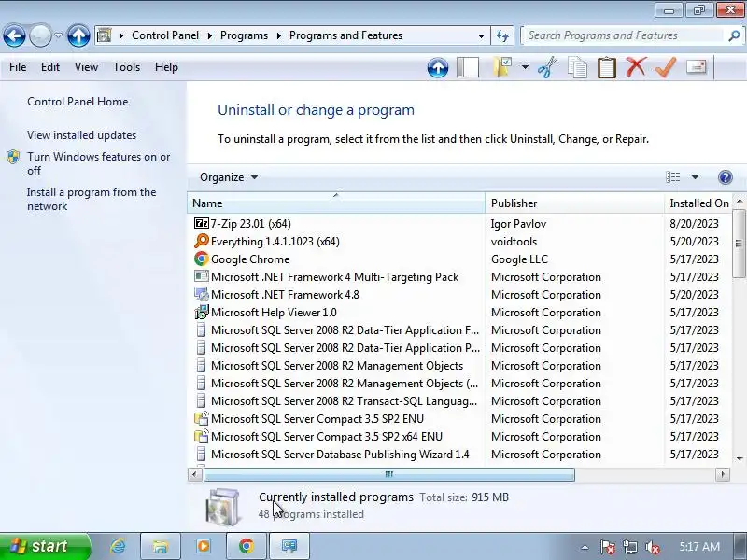Sort by the Name column header
The image size is (747, 560).
(x=336, y=203)
